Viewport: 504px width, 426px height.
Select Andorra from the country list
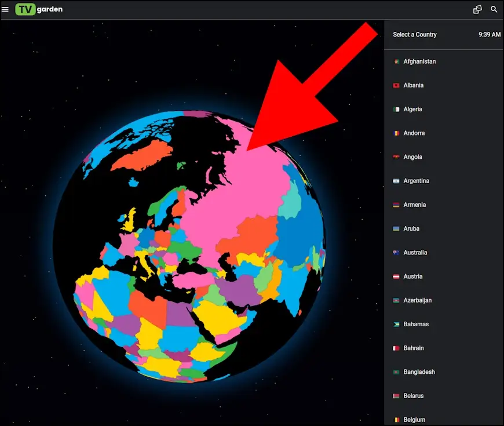[414, 133]
